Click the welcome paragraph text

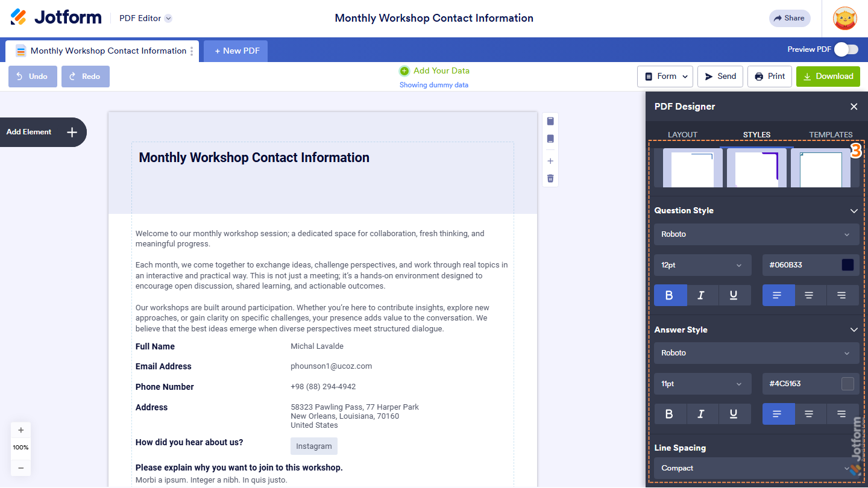310,239
